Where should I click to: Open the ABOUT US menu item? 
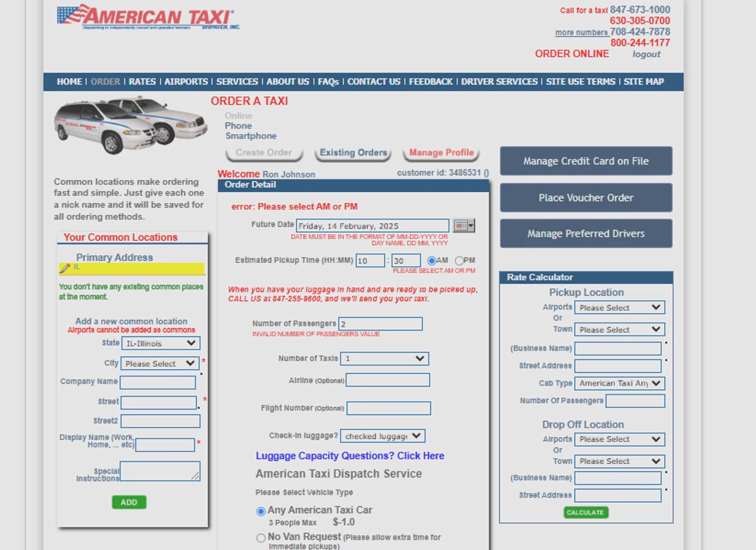[288, 82]
